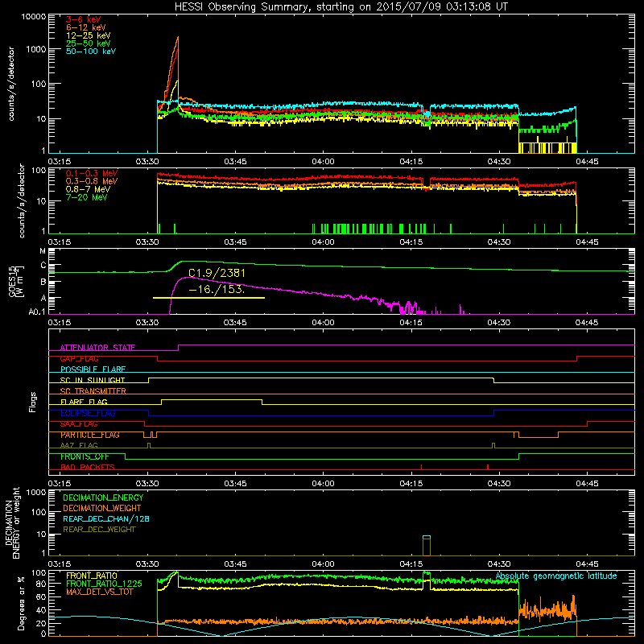Image resolution: width=644 pixels, height=644 pixels.
Task: Click the REAR_DEC_WEIGHT legend label
Action: (99, 530)
